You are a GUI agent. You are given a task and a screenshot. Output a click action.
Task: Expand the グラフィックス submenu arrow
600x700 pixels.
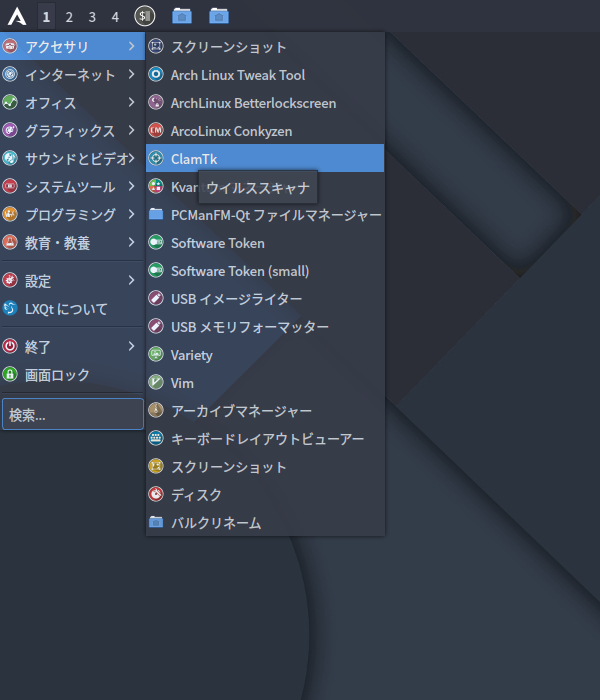tap(131, 130)
